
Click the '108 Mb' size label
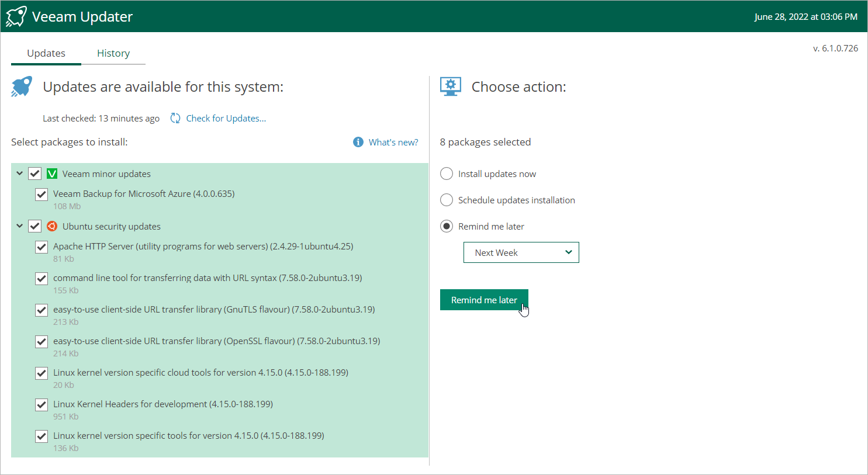click(x=67, y=206)
